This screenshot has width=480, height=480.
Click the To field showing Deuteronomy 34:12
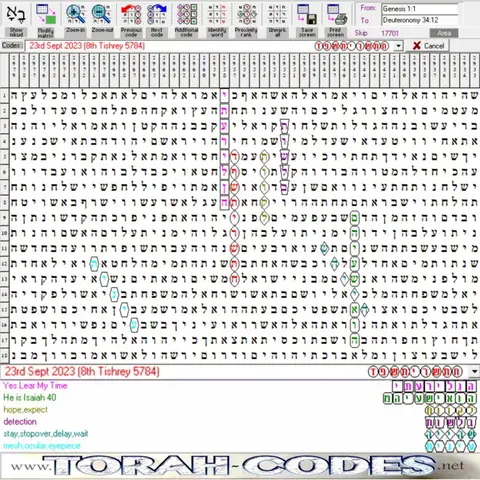(420, 20)
